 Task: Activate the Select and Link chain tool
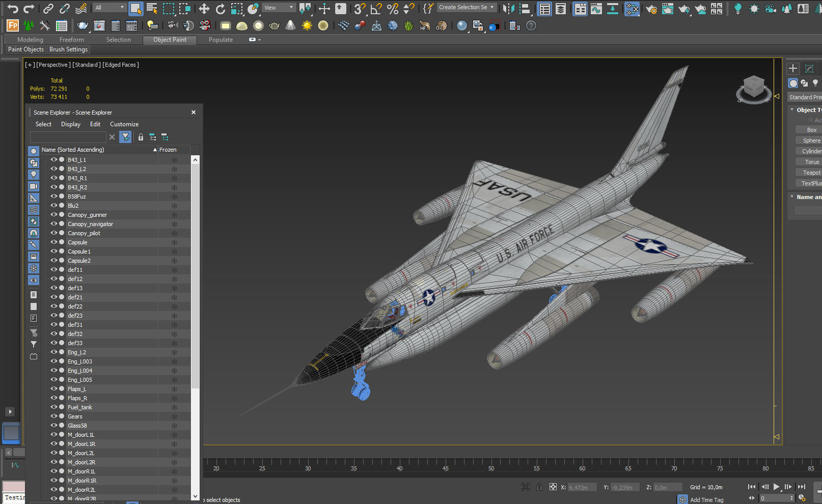(x=48, y=8)
